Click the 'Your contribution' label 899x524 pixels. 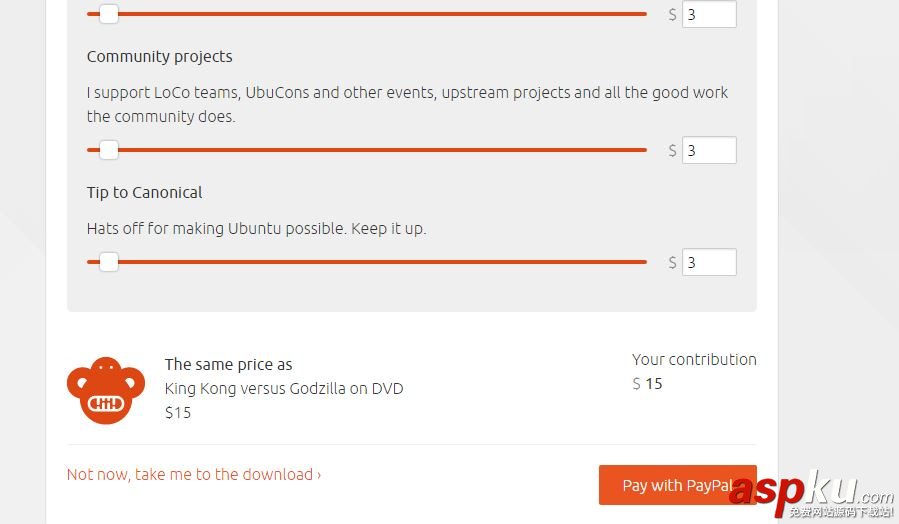(x=694, y=359)
